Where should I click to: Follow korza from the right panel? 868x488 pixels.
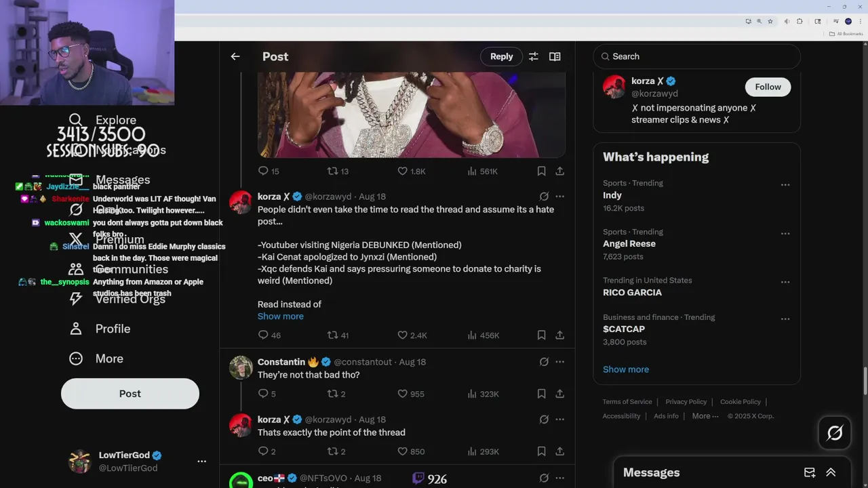(x=768, y=87)
